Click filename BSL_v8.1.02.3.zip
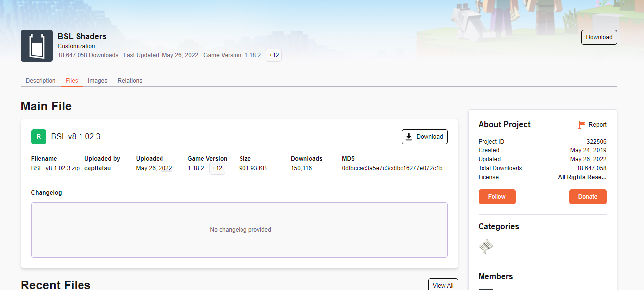 (x=55, y=168)
